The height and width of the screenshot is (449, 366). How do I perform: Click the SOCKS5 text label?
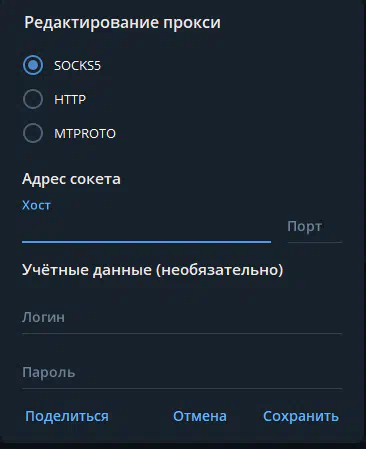click(77, 65)
